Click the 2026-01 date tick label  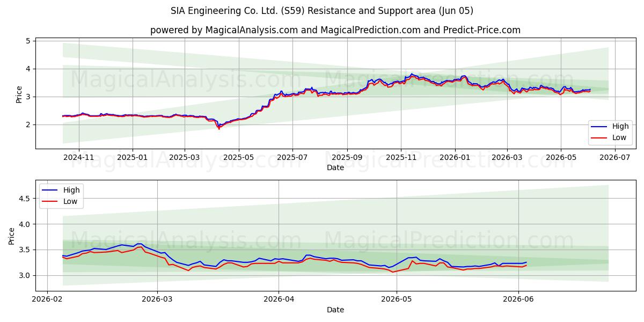[455, 158]
